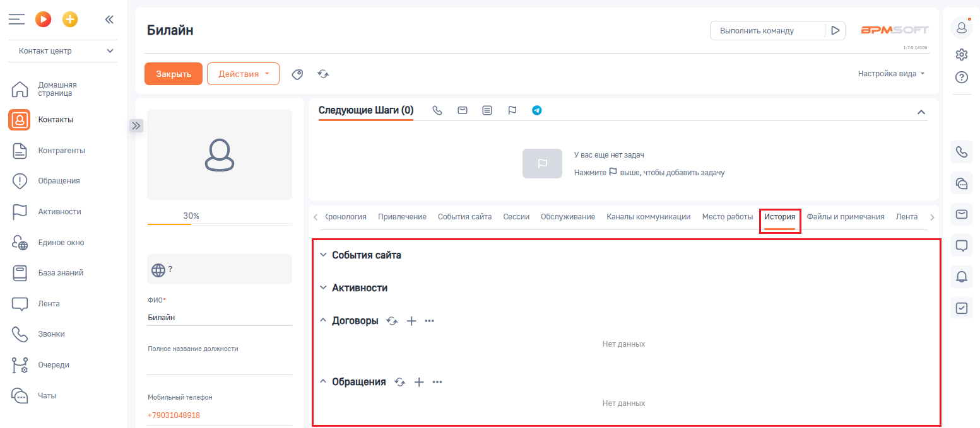Screen dimensions: 980x428
Task: Click the mobile phone number +79031048918
Action: point(174,415)
